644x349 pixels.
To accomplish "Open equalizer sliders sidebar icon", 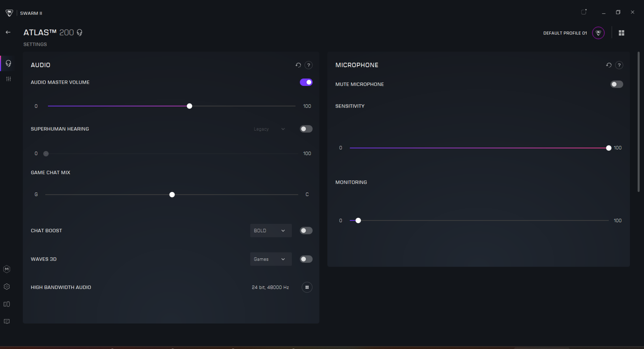I will click(8, 79).
